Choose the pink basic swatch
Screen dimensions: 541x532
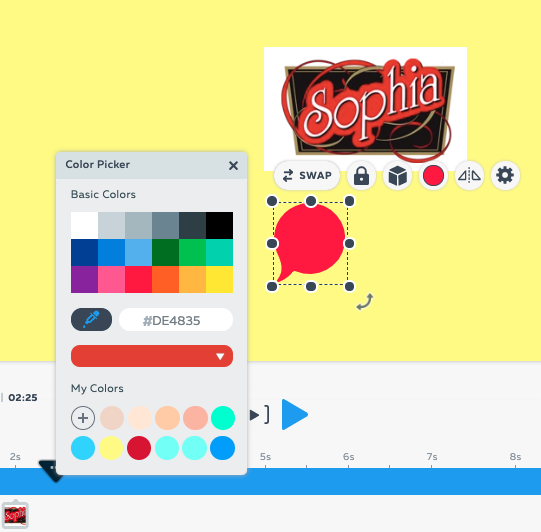[x=111, y=279]
